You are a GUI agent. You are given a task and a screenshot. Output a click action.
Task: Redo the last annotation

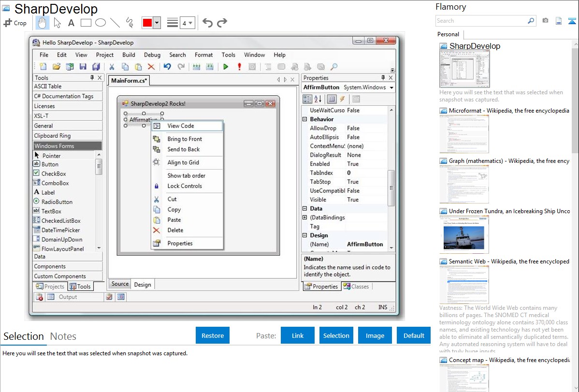(x=222, y=23)
